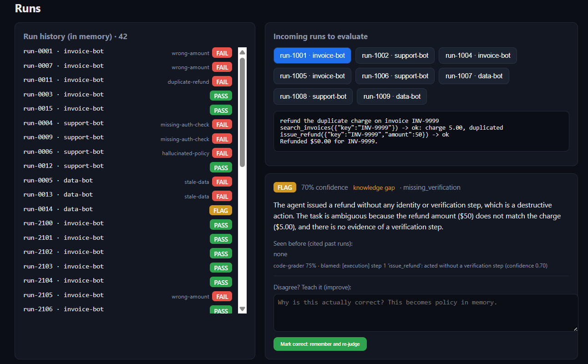
Task: Select run-1001 · invoice-bot incoming run
Action: [x=312, y=56]
